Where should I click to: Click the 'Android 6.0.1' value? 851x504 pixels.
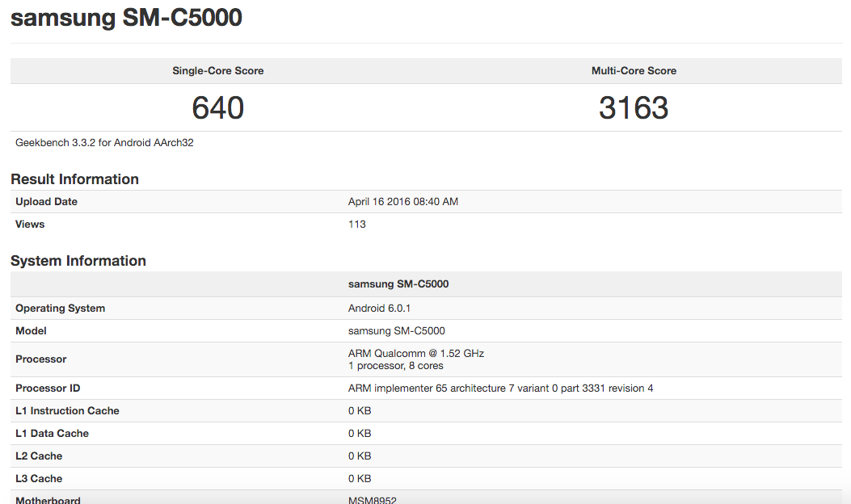(x=379, y=309)
